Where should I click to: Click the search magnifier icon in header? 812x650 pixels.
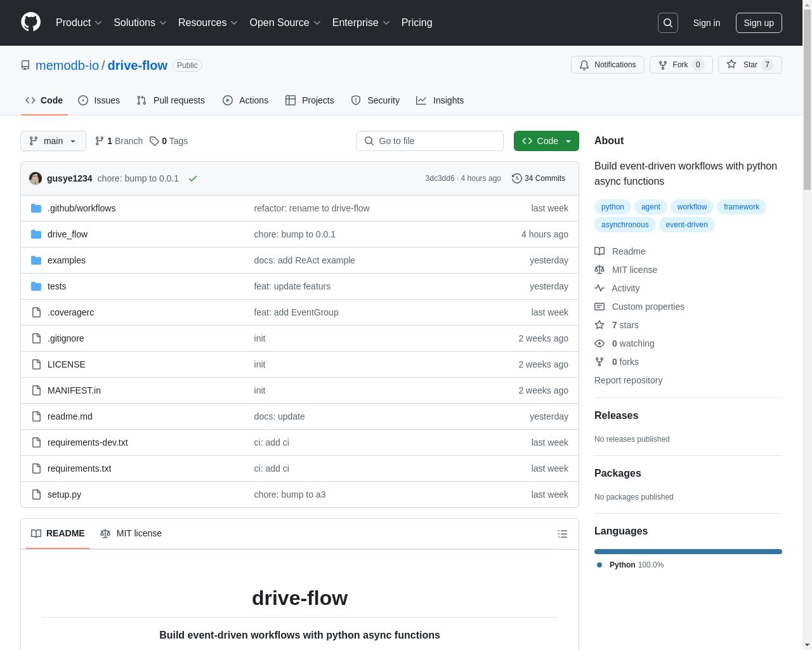668,23
